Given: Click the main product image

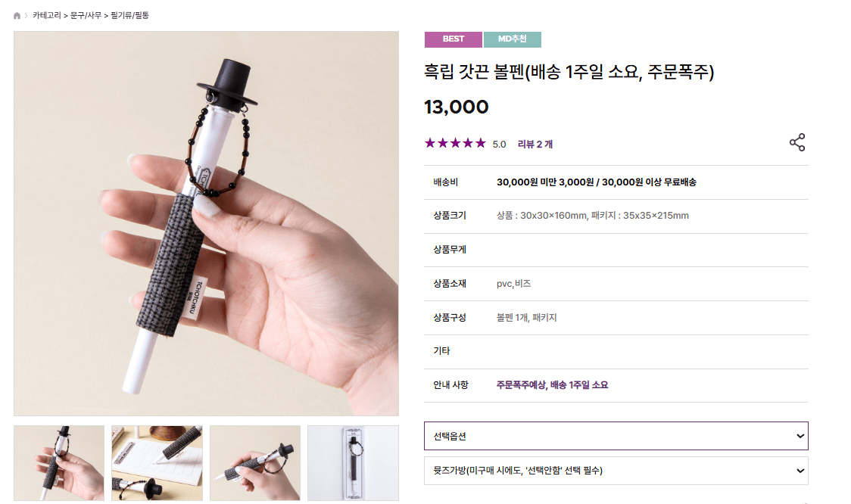Looking at the screenshot, I should click(x=206, y=223).
